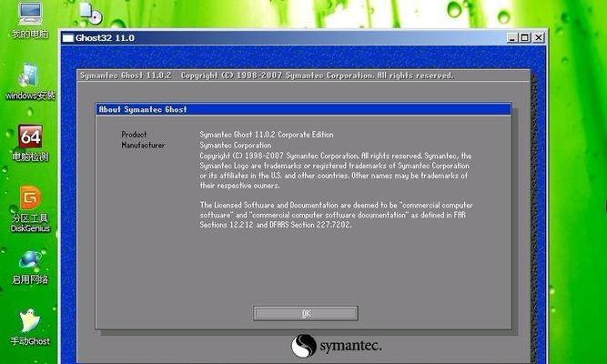The height and width of the screenshot is (364, 607).
Task: Click OK in About Symantec Ghost dialog
Action: pos(306,313)
